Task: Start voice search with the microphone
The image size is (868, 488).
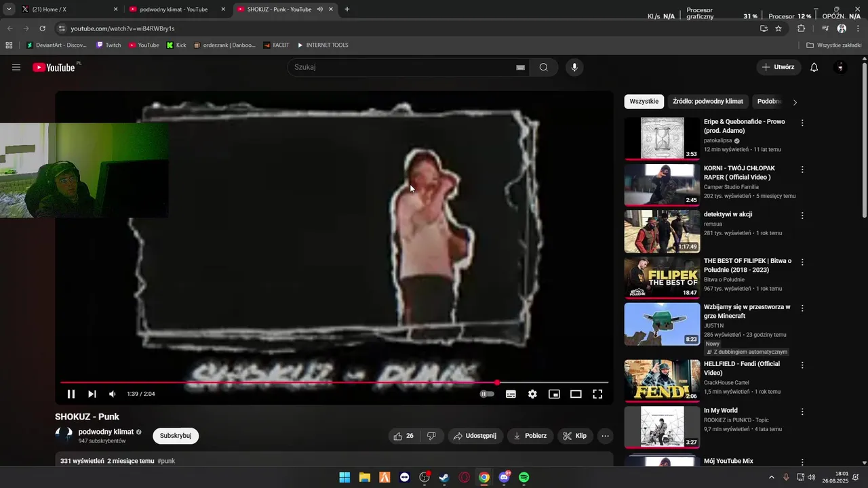Action: [574, 67]
